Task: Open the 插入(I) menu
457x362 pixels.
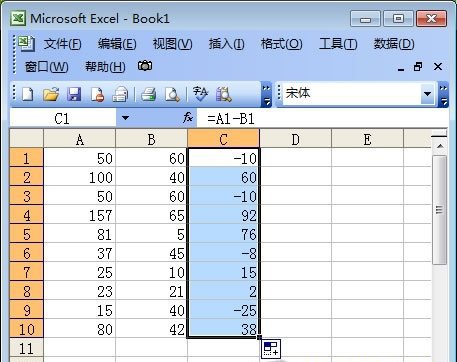Action: (x=226, y=44)
